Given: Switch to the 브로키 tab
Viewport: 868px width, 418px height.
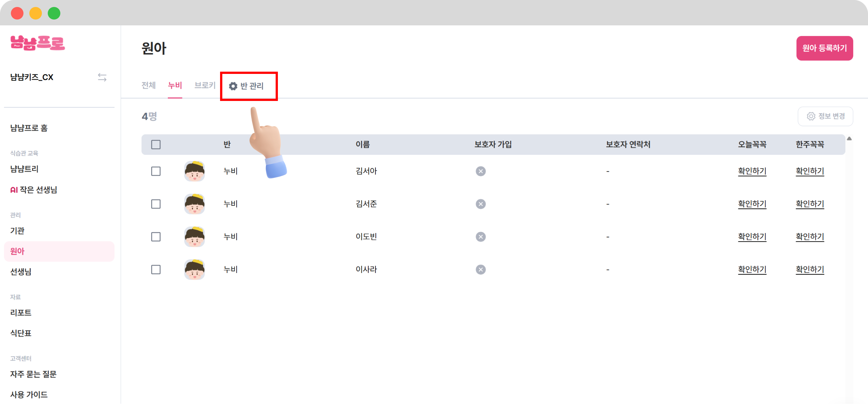Looking at the screenshot, I should pos(204,86).
